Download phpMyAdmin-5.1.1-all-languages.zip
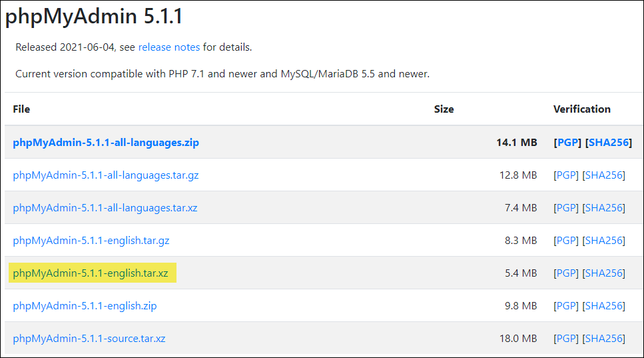 [106, 143]
